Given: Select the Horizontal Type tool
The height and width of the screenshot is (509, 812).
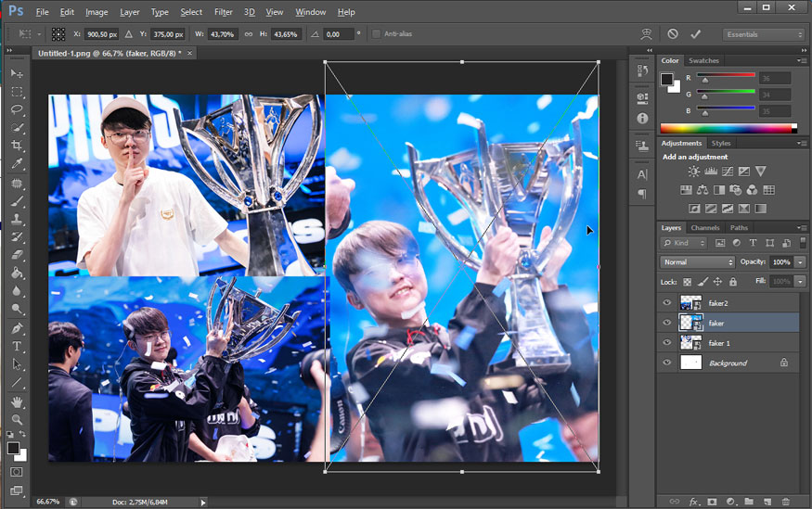Looking at the screenshot, I should [17, 346].
